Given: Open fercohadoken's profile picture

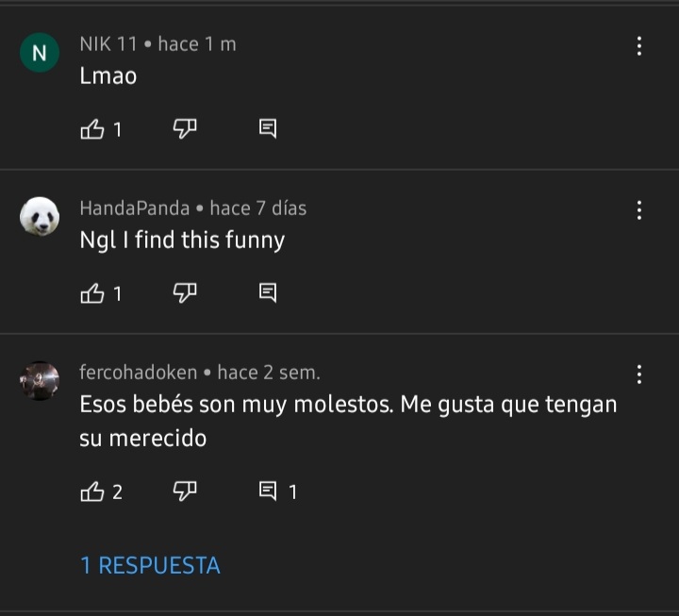Looking at the screenshot, I should tap(40, 381).
